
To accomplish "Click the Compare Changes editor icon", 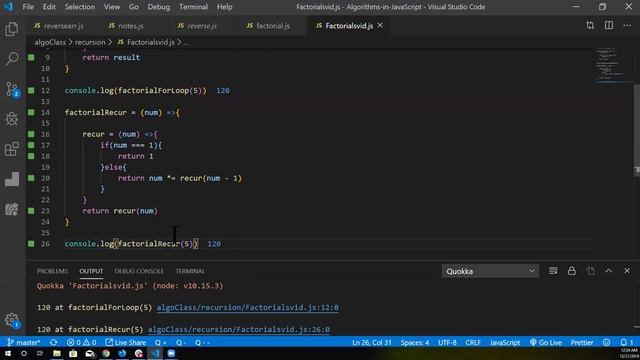I will 590,25.
